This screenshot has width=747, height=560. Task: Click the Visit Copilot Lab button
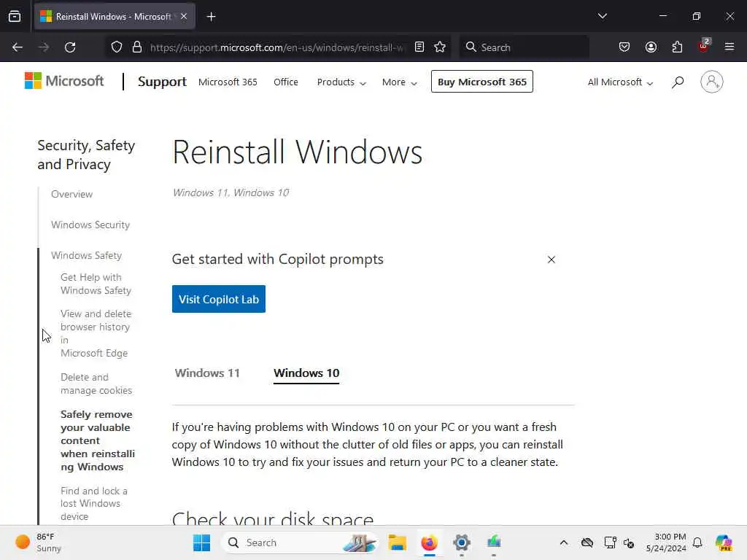coord(219,299)
